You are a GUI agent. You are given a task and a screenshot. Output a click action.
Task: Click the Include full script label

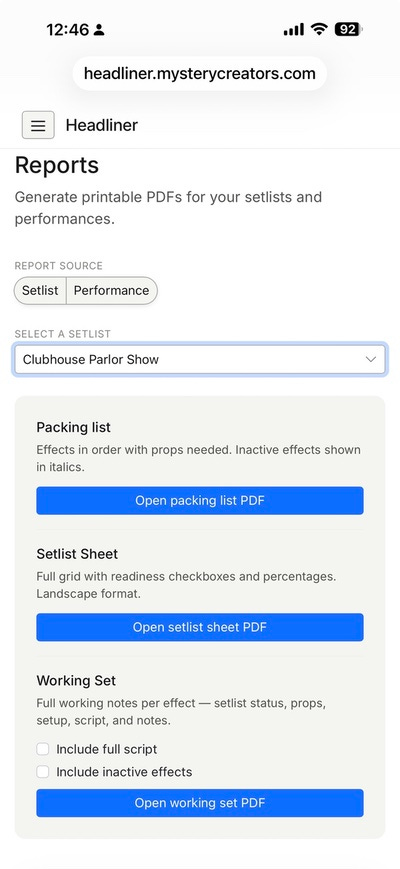[x=107, y=749]
